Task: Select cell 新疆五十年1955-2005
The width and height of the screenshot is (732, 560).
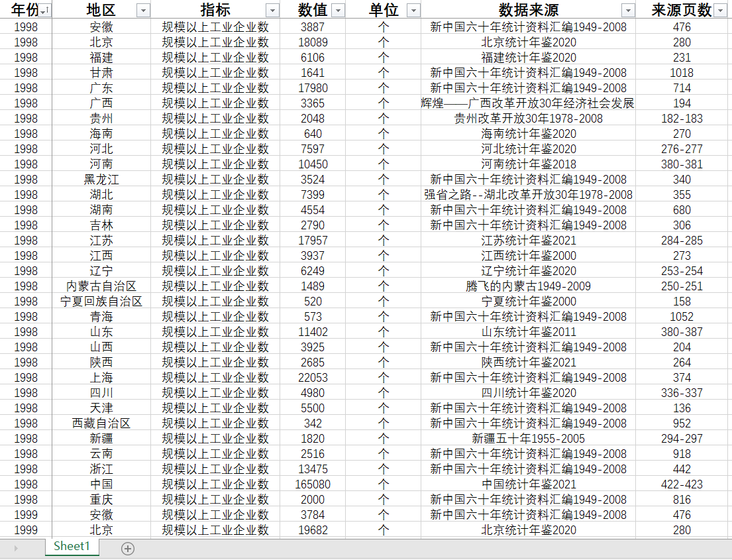Action: tap(528, 439)
